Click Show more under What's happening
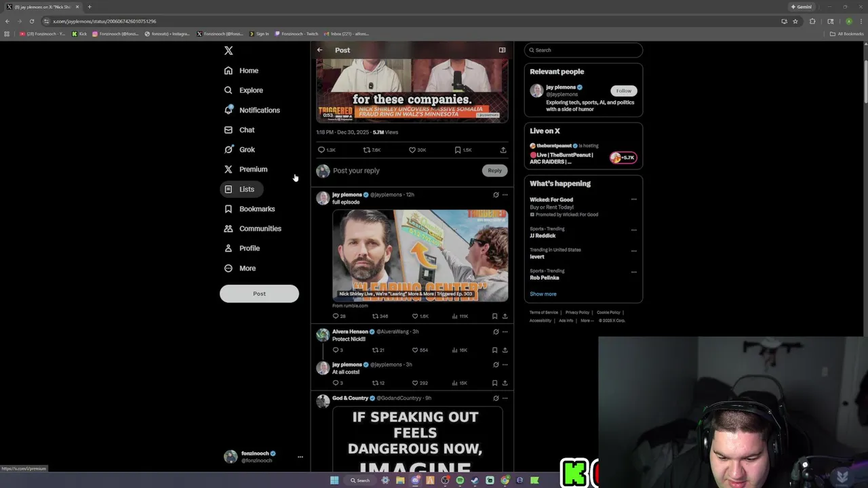868x488 pixels. point(542,294)
